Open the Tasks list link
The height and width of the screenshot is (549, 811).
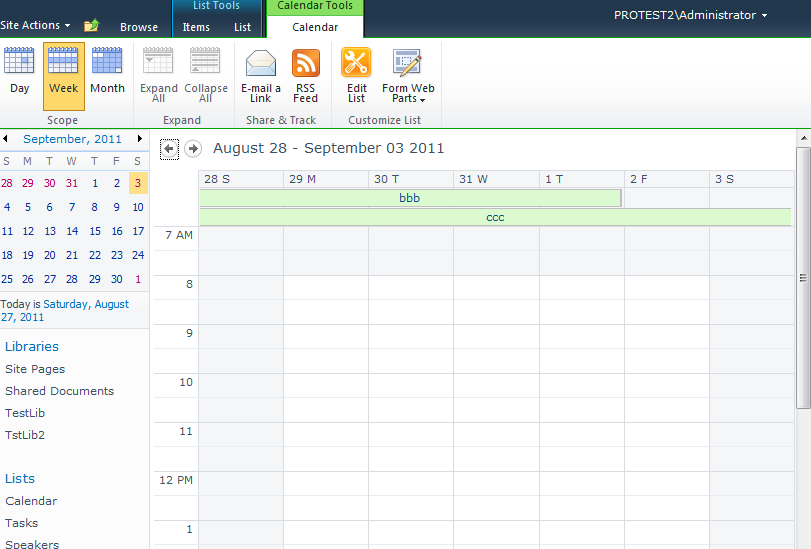pos(21,523)
